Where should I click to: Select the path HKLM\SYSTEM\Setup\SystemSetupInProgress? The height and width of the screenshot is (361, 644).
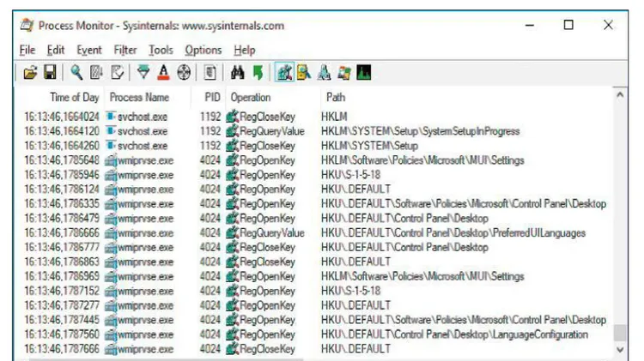pos(420,131)
